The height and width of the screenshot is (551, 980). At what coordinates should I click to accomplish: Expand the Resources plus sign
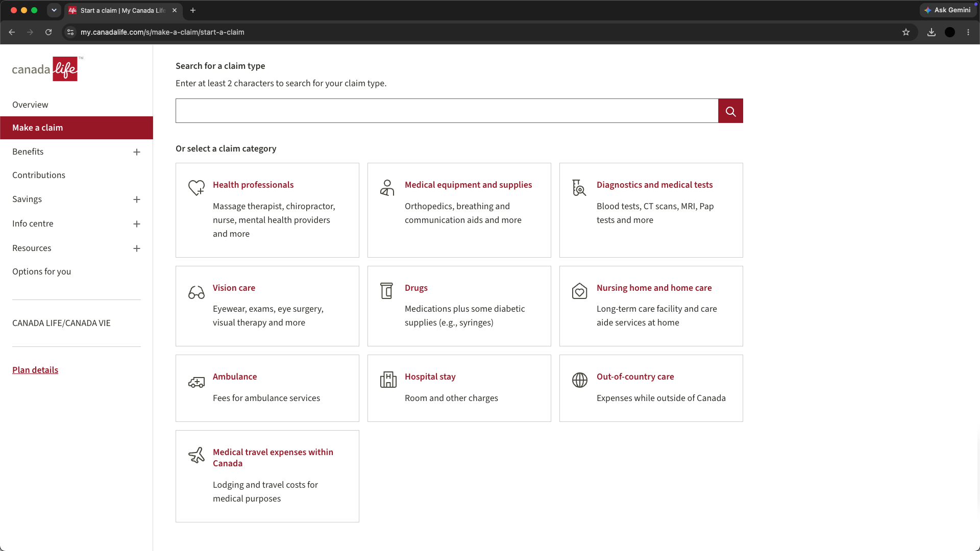[137, 248]
